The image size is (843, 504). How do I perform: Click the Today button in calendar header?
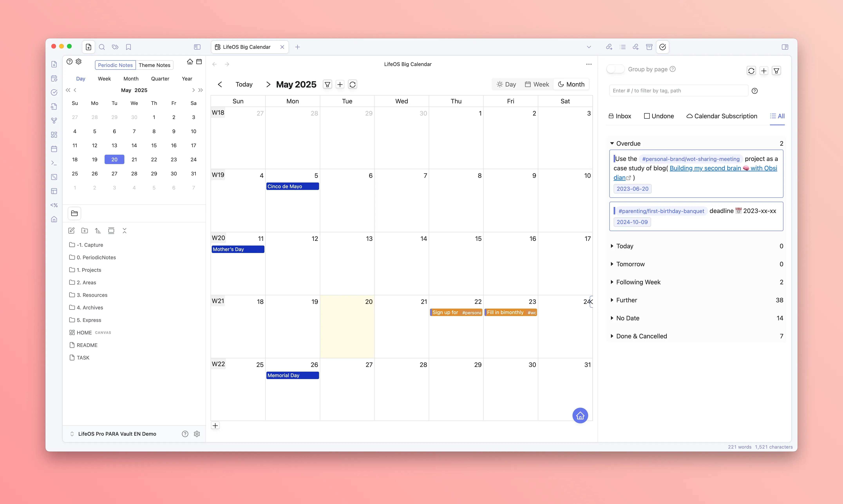click(244, 85)
